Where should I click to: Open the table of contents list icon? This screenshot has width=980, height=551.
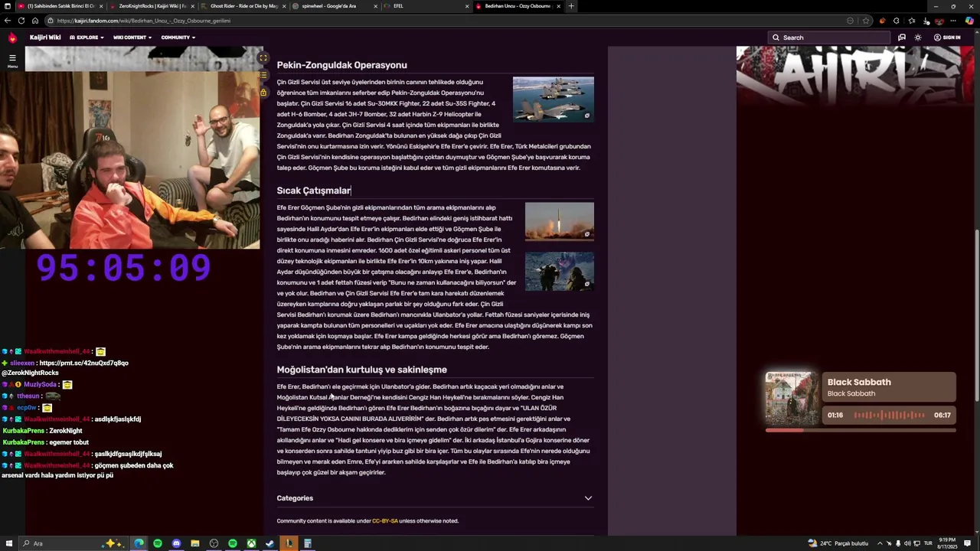263,75
